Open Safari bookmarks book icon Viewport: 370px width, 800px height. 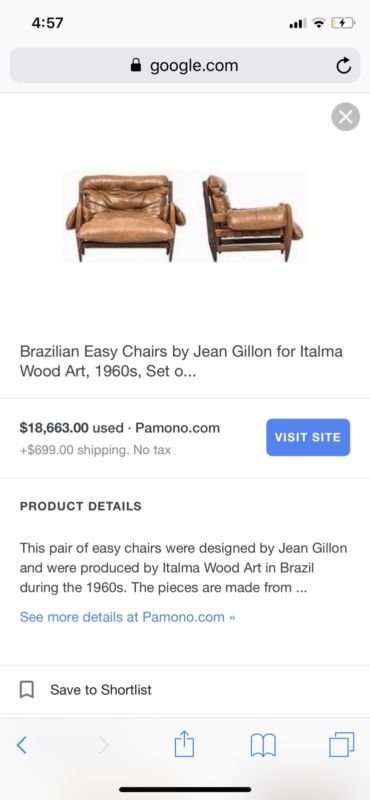(x=263, y=745)
